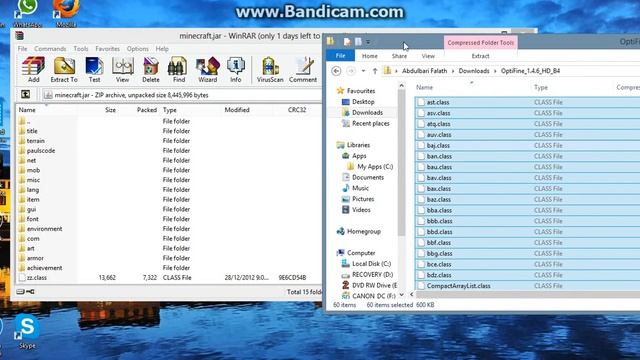
Task: Open the Wizard tool icon
Action: 207,69
